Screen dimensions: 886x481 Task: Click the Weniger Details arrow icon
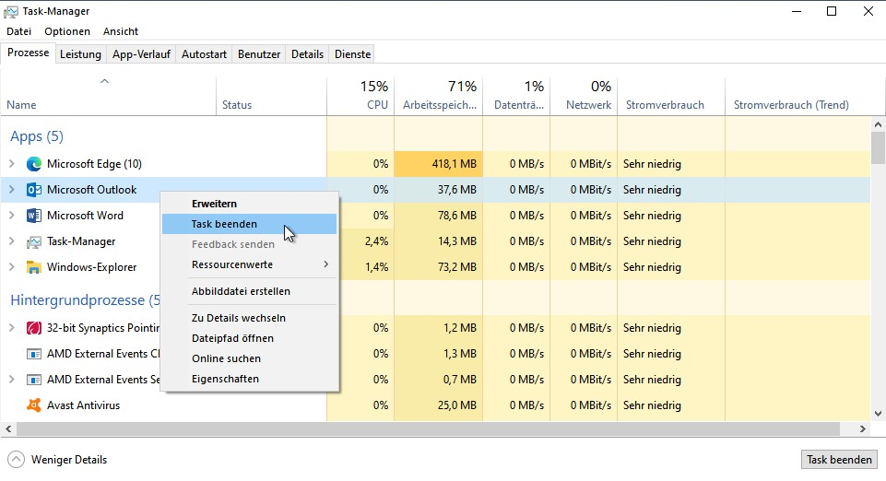pos(16,460)
